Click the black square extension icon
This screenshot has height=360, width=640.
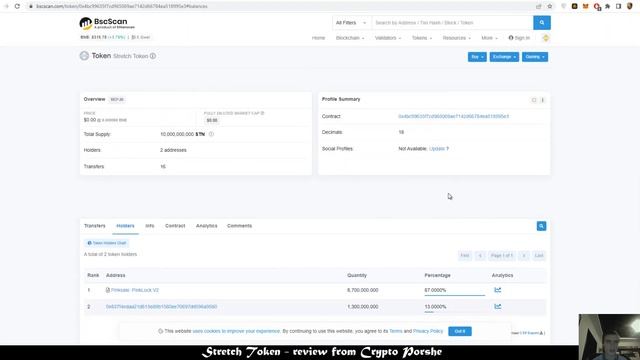(x=574, y=6)
